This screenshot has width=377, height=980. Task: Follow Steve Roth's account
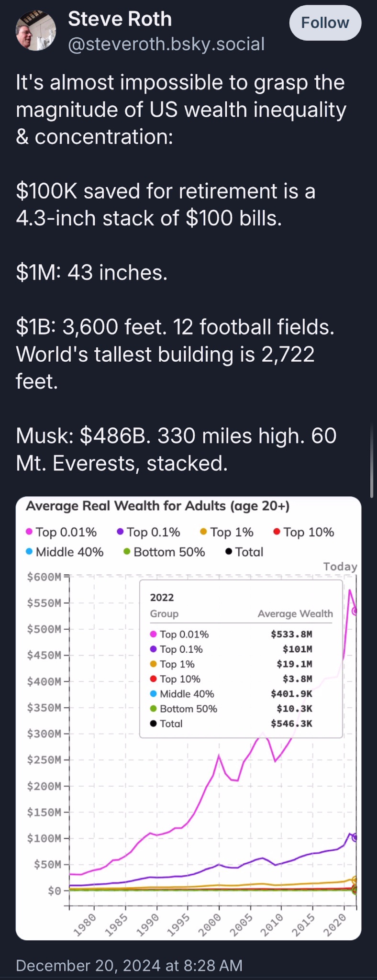coord(325,22)
